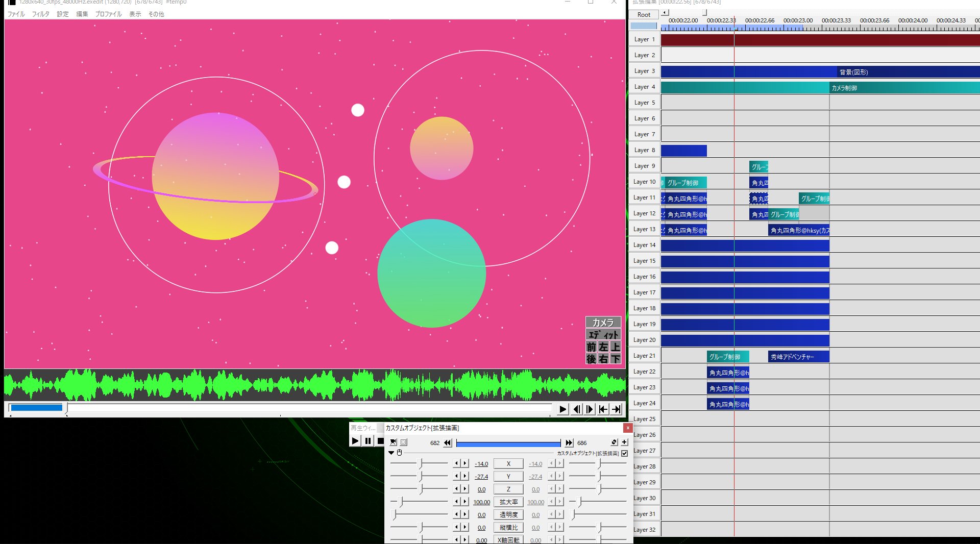Click the X value field -14.0

click(x=481, y=464)
